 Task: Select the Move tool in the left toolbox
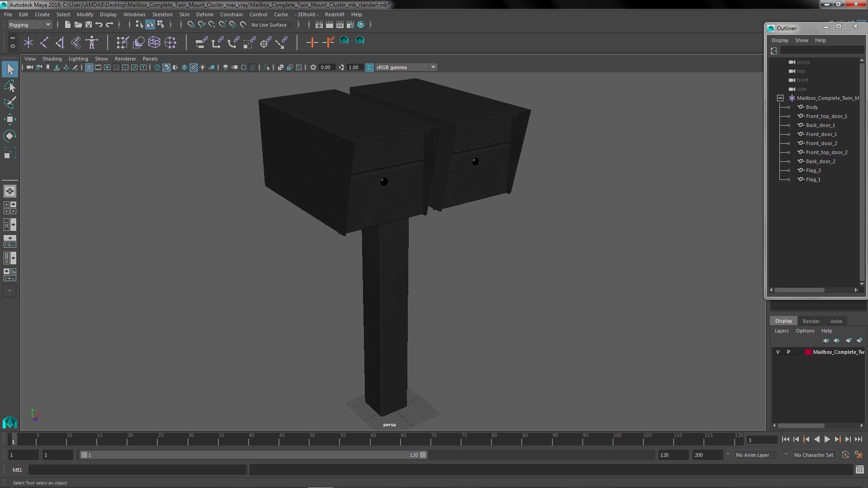(9, 120)
